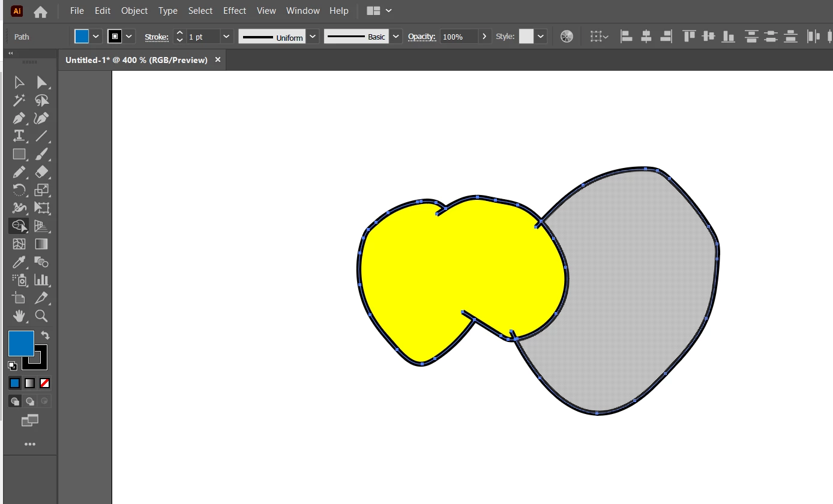Expand the stroke weight dropdown
This screenshot has width=833, height=504.
tap(226, 37)
